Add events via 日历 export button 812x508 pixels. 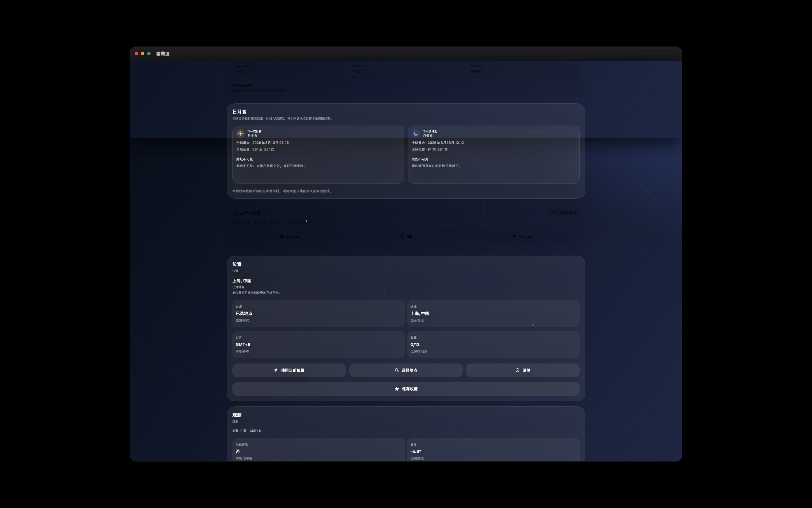[406, 237]
